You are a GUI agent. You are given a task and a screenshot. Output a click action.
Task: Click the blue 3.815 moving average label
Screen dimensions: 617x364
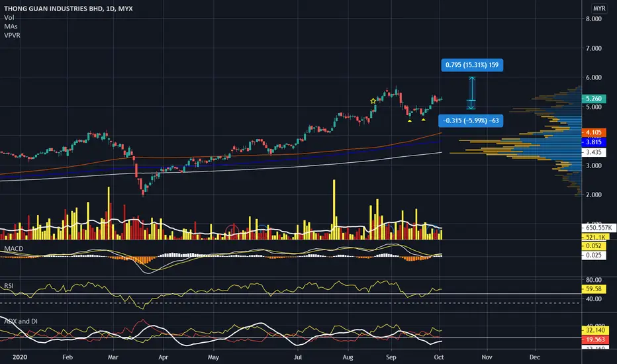pyautogui.click(x=594, y=142)
